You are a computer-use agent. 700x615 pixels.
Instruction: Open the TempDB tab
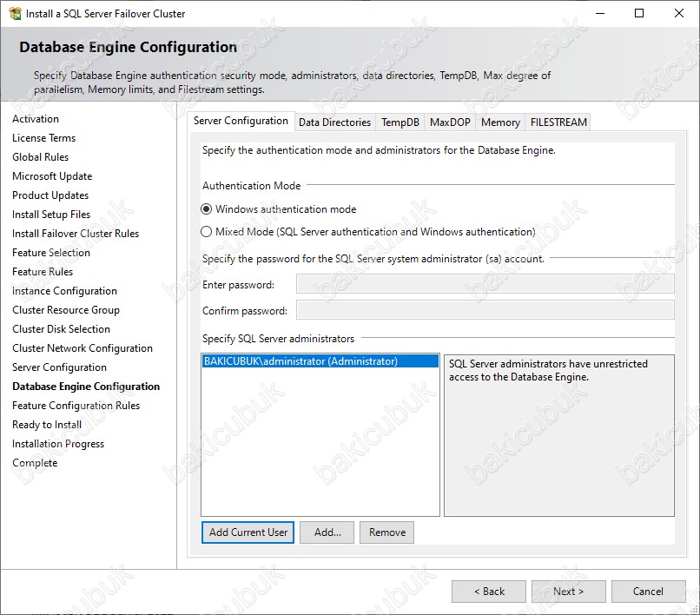tap(400, 122)
